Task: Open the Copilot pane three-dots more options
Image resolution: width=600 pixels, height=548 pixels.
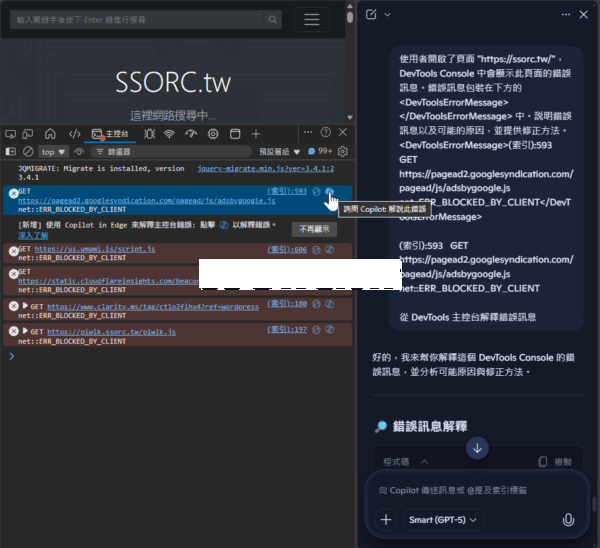Action: [566, 15]
